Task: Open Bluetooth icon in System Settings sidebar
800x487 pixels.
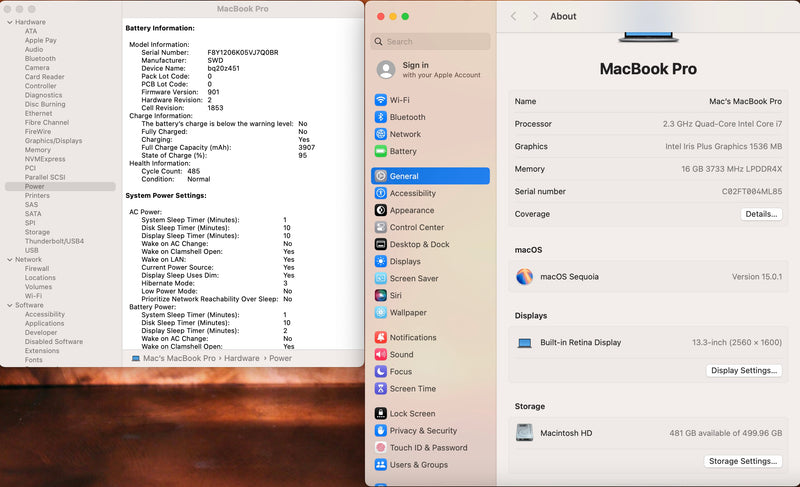Action: (381, 117)
